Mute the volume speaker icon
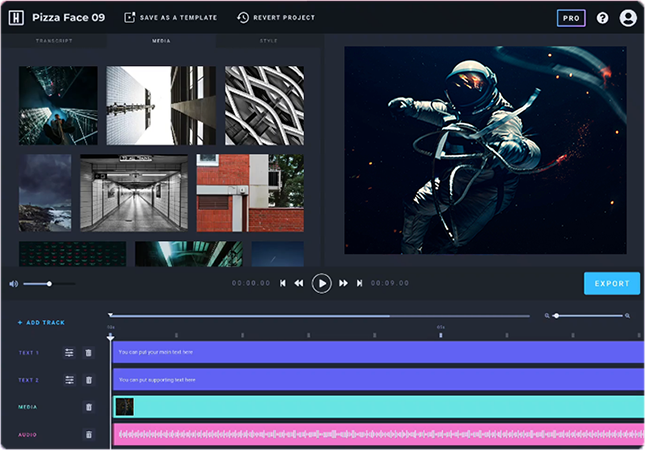The image size is (645, 450). [x=14, y=284]
